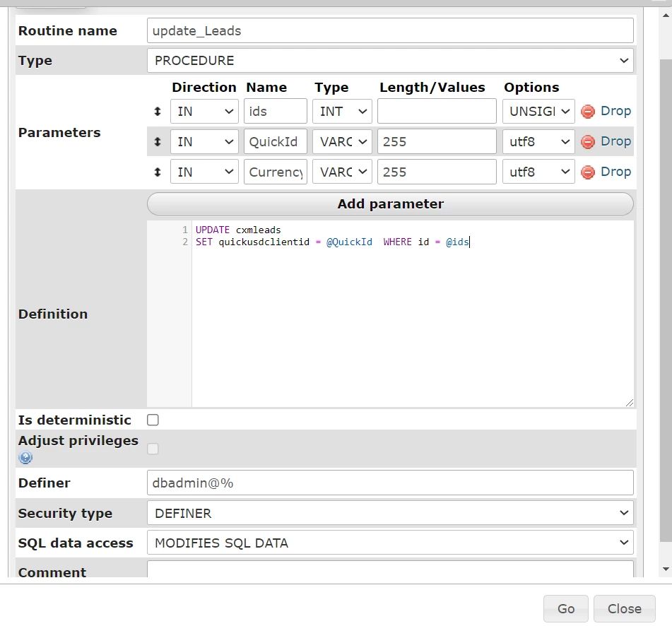Click the Currency parameter name field
This screenshot has height=626, width=672.
coord(275,172)
